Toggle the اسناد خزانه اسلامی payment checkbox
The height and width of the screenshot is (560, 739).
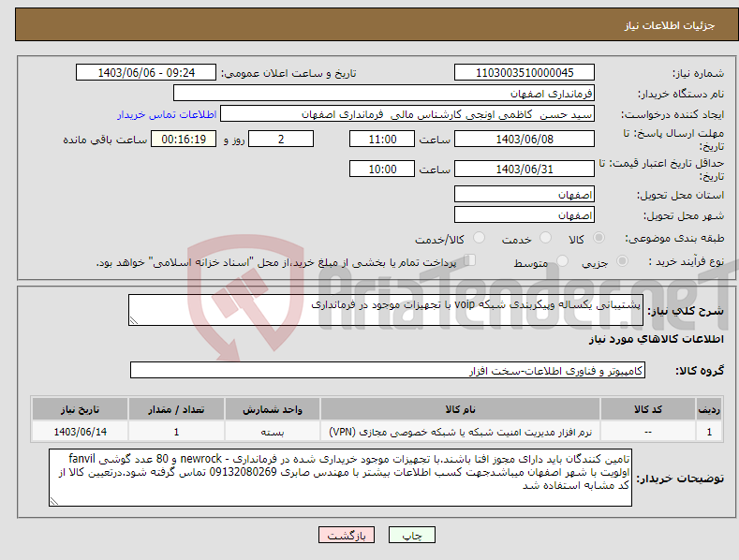click(x=469, y=260)
